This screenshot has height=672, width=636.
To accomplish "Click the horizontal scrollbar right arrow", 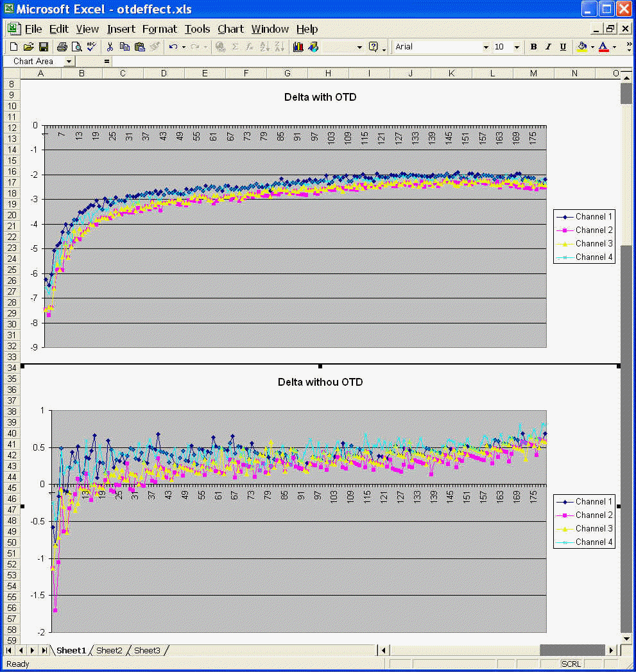I will [612, 650].
